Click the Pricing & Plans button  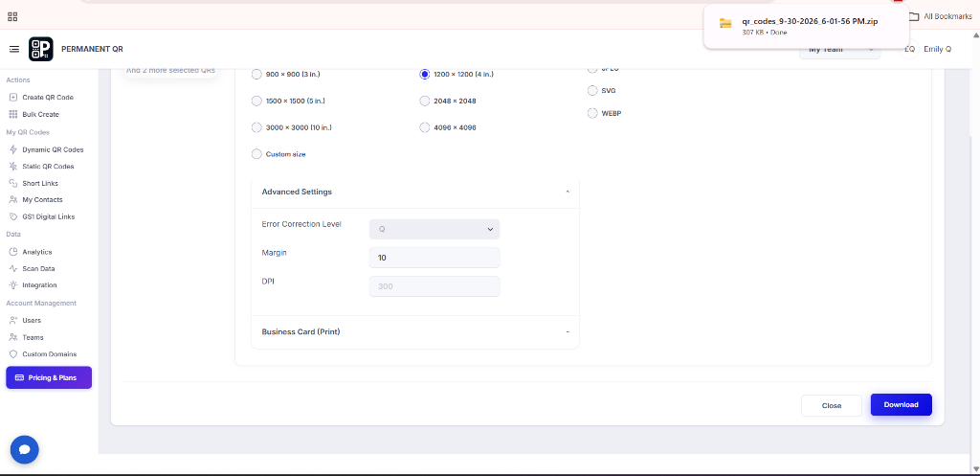(x=49, y=377)
